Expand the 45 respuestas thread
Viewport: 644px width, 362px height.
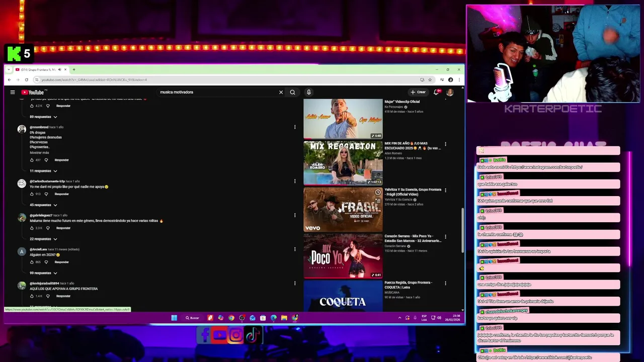pos(43,205)
